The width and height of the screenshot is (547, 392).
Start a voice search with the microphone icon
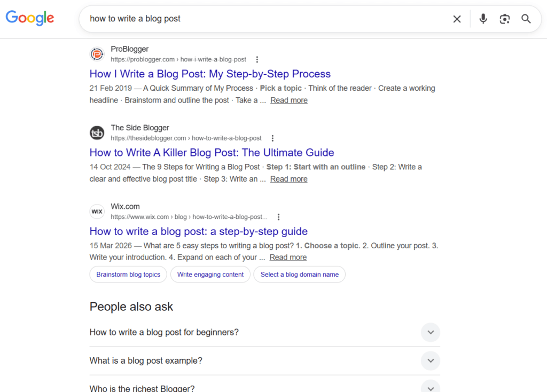click(483, 19)
